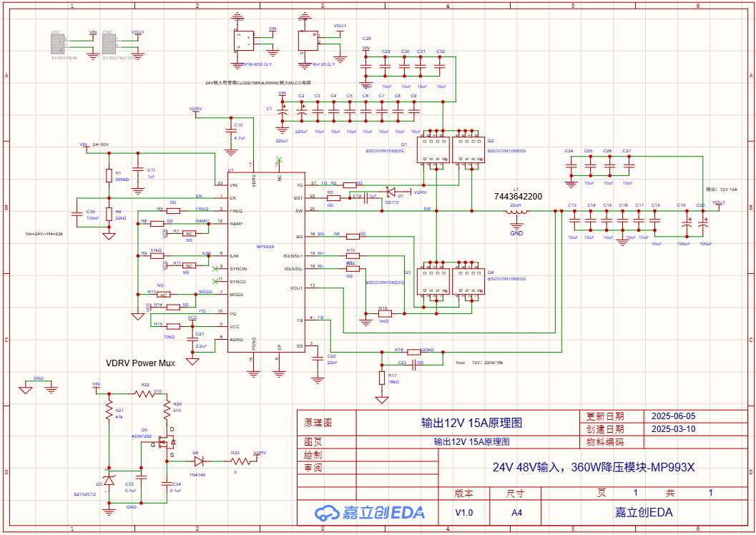
Task: Select the 2025-03-10 creation date
Action: click(673, 429)
